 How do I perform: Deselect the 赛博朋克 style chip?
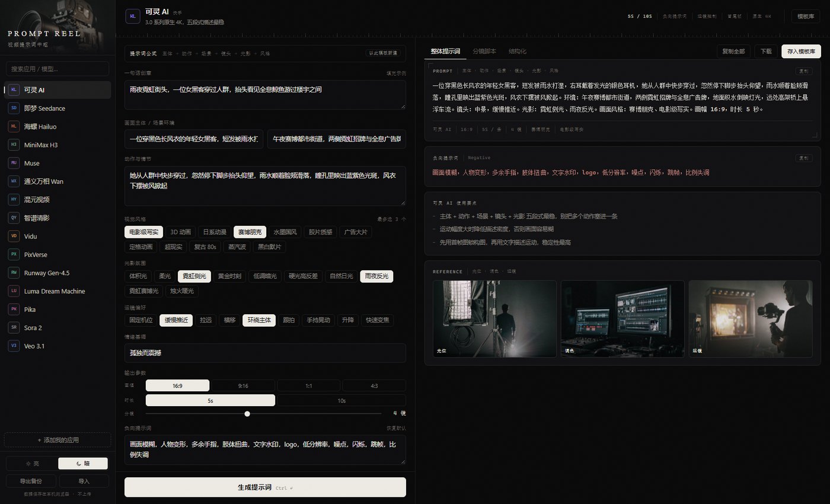[250, 232]
